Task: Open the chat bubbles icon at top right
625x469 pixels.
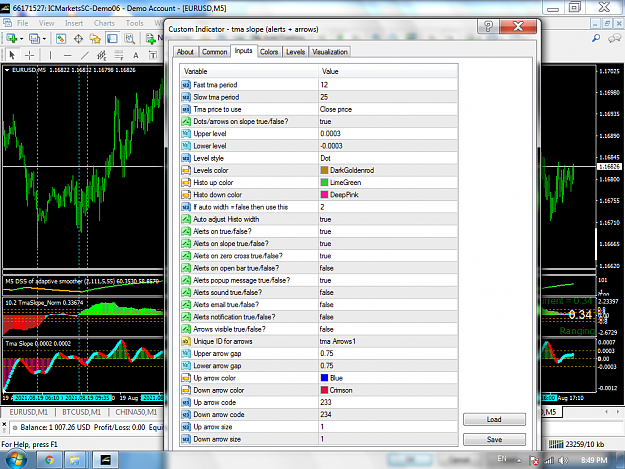Action: point(614,38)
